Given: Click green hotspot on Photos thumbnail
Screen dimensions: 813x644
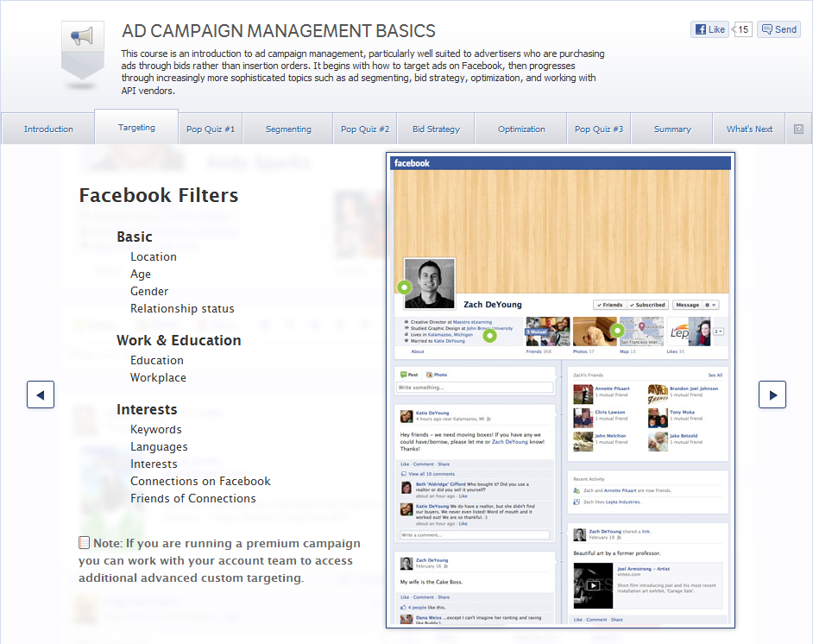Looking at the screenshot, I should [x=617, y=330].
